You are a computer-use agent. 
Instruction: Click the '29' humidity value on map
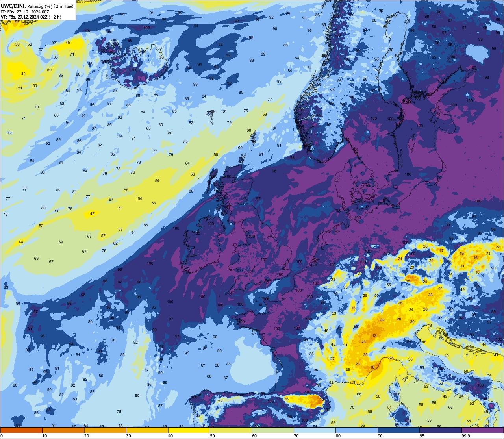pyautogui.click(x=412, y=267)
